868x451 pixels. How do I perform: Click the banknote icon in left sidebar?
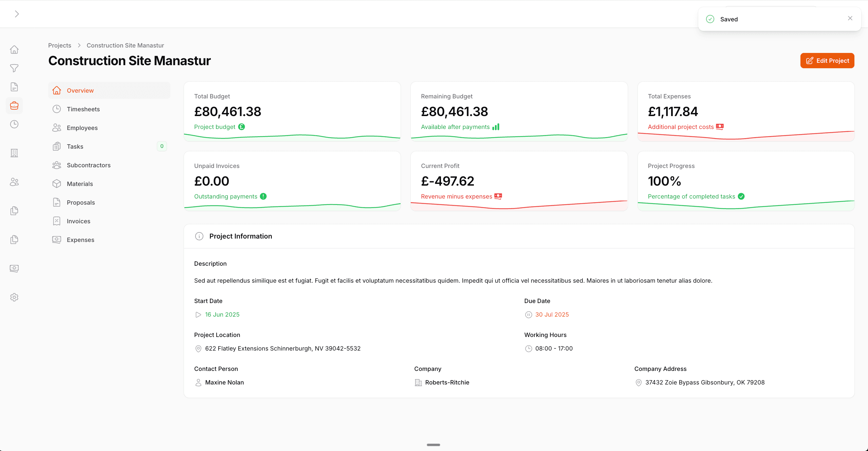click(14, 268)
